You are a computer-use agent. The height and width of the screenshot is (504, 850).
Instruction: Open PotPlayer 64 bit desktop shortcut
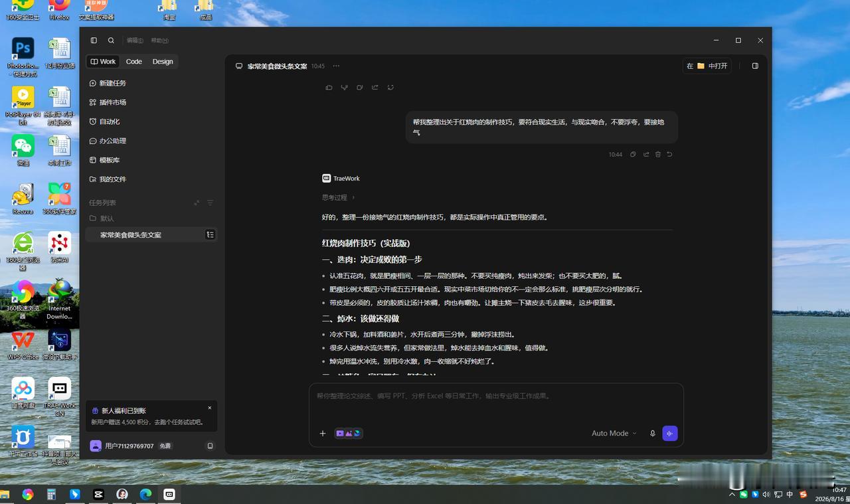coord(23,106)
